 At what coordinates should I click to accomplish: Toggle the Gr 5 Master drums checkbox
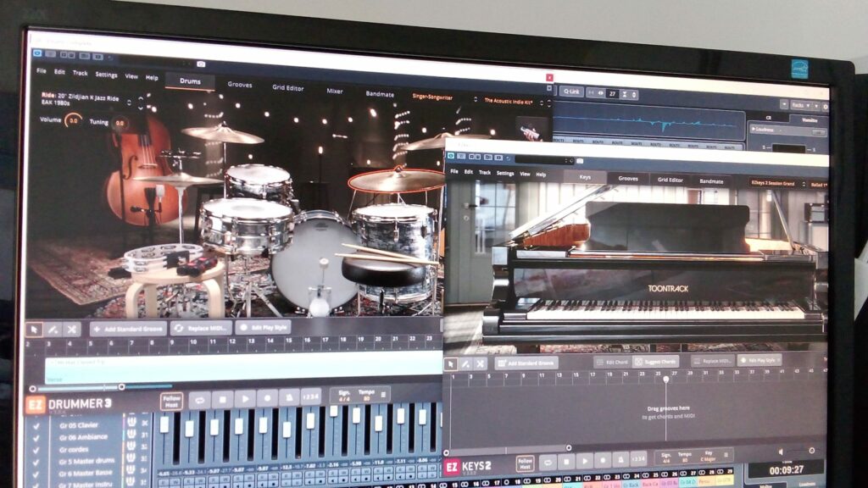pyautogui.click(x=36, y=463)
